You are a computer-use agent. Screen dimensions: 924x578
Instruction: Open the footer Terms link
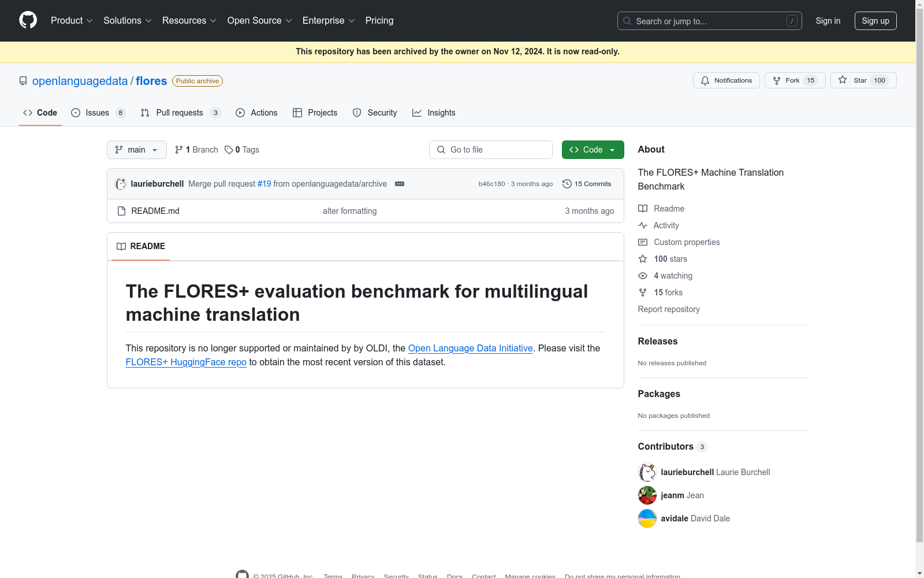pos(333,576)
